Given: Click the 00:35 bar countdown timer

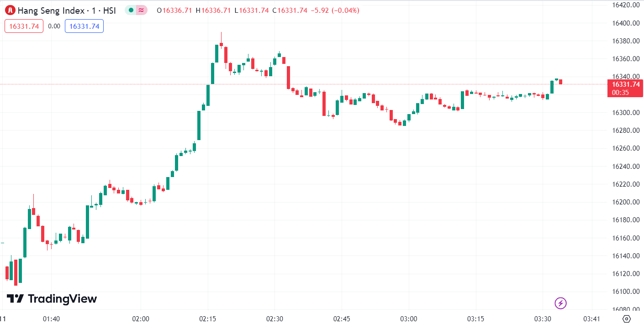Looking at the screenshot, I should tap(620, 92).
